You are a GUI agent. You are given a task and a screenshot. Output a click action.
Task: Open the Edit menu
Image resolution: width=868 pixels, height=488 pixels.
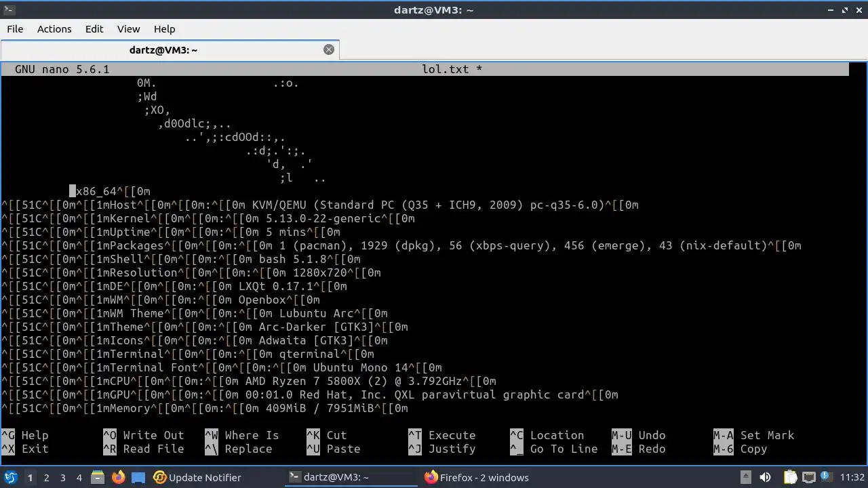point(94,29)
